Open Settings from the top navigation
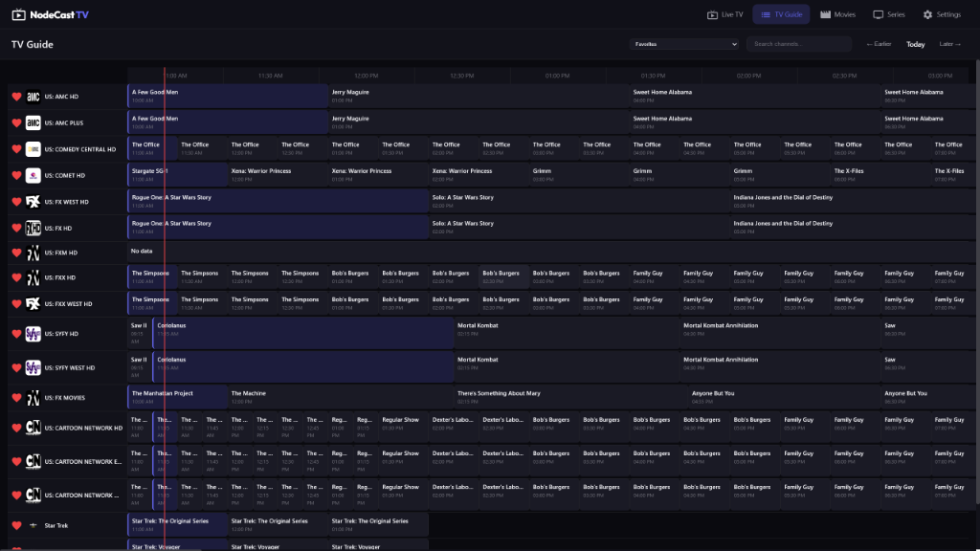This screenshot has width=980, height=551. [942, 14]
